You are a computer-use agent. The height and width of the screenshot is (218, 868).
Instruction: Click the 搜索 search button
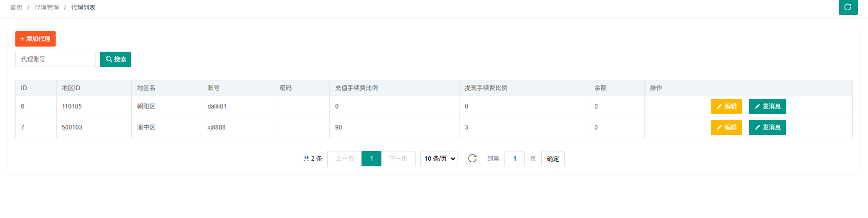[115, 59]
